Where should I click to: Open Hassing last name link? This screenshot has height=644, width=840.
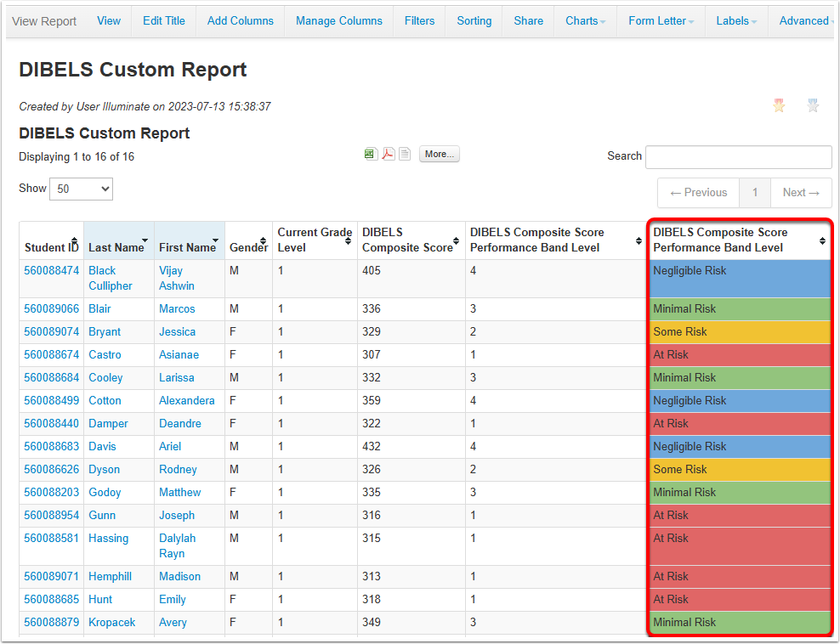pyautogui.click(x=108, y=539)
